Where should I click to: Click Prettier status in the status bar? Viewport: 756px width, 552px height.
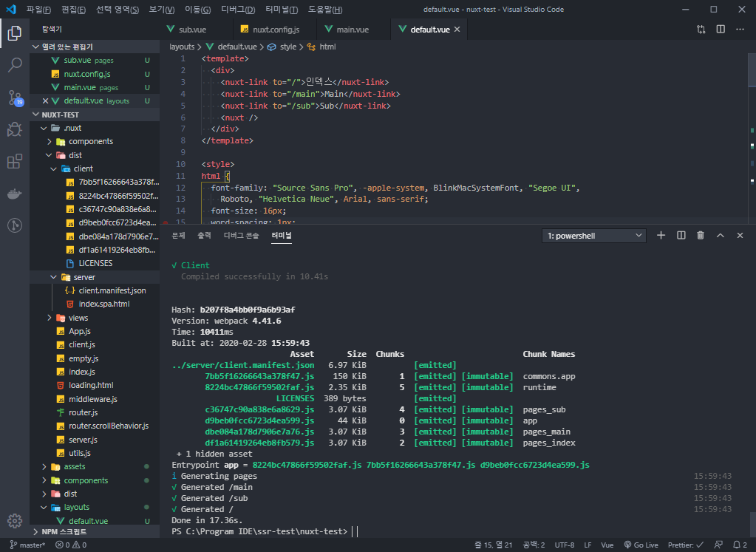(686, 545)
